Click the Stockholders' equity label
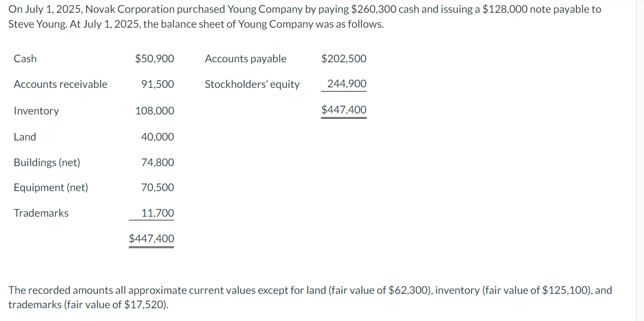 coord(252,84)
